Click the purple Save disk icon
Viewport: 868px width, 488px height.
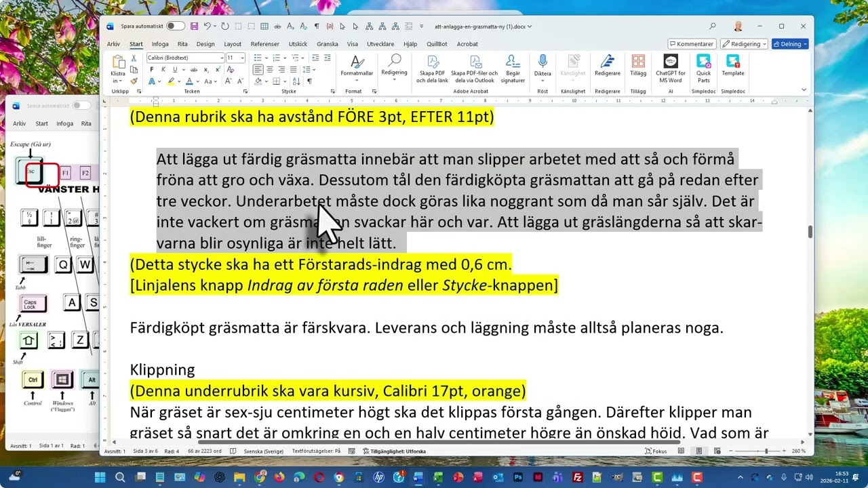click(x=194, y=26)
